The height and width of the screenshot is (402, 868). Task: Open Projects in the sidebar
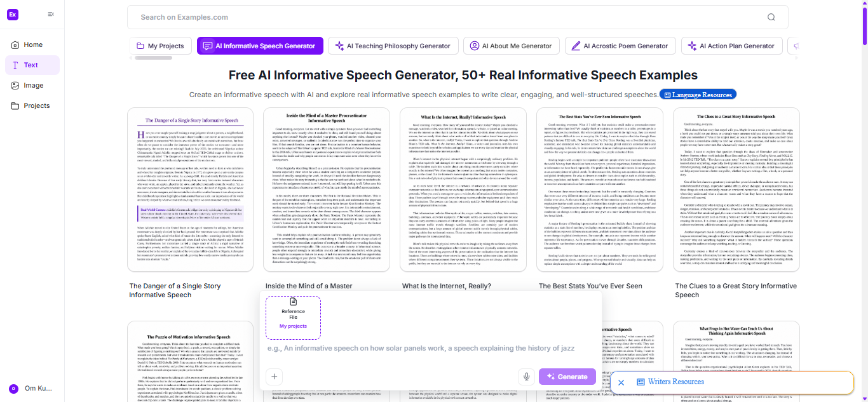click(x=32, y=105)
